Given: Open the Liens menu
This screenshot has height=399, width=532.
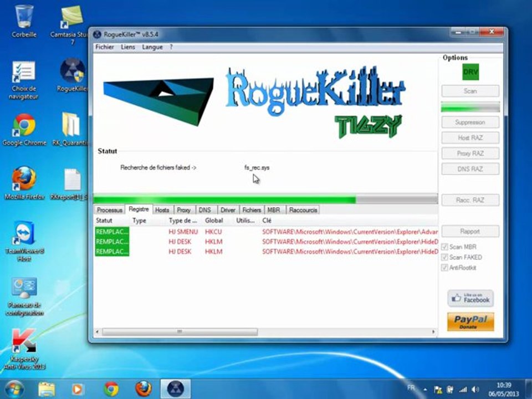Looking at the screenshot, I should point(128,47).
